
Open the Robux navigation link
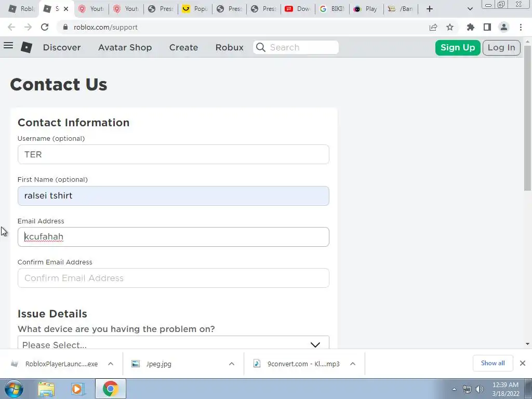click(229, 47)
